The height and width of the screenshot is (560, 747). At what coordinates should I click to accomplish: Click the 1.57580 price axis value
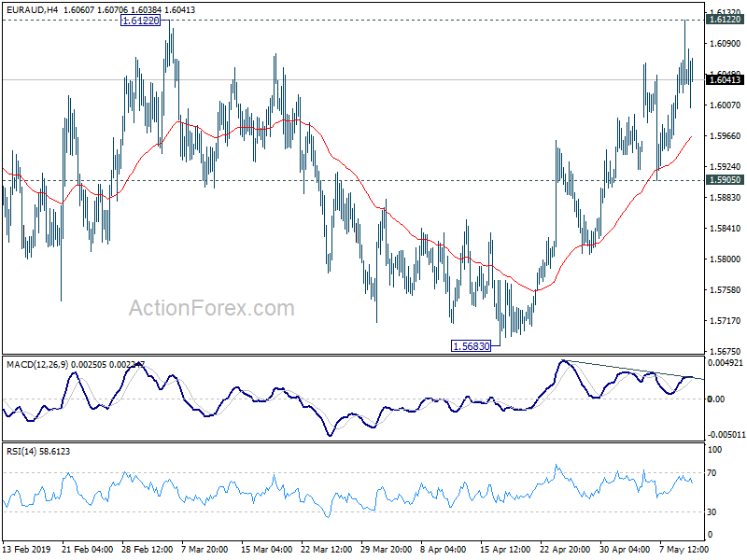pos(726,289)
